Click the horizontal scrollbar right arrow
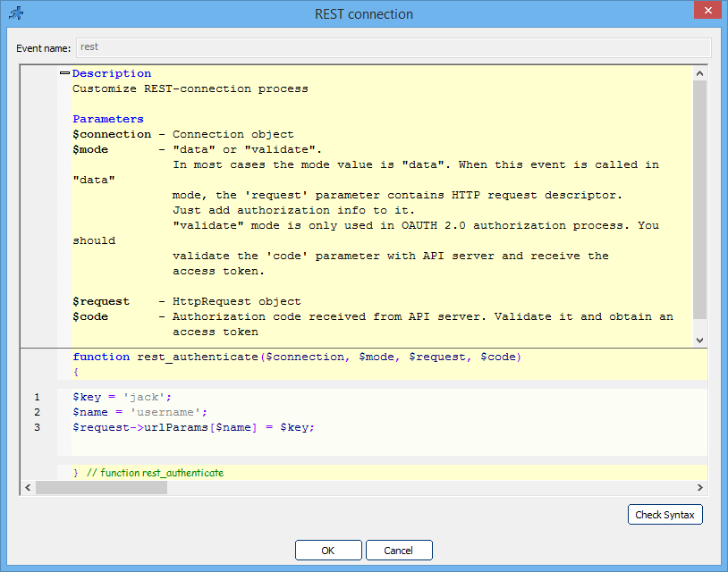The height and width of the screenshot is (572, 728). pos(700,487)
